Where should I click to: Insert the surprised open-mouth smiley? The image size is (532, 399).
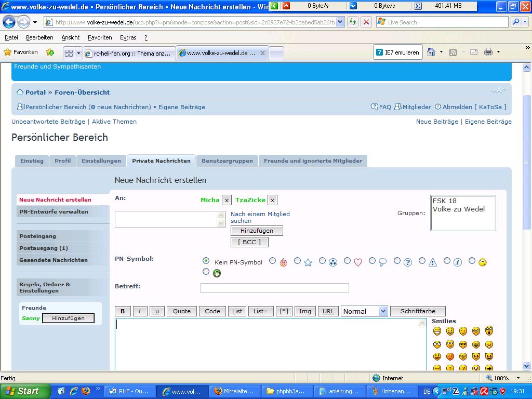[489, 330]
